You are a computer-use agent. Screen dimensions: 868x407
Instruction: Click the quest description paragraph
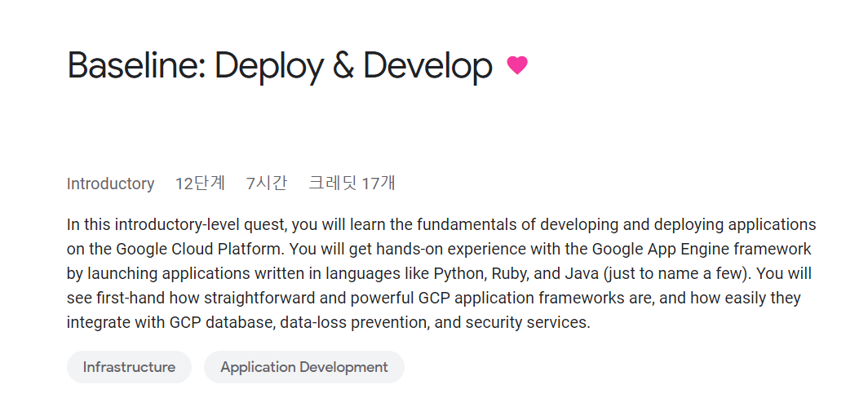[441, 273]
